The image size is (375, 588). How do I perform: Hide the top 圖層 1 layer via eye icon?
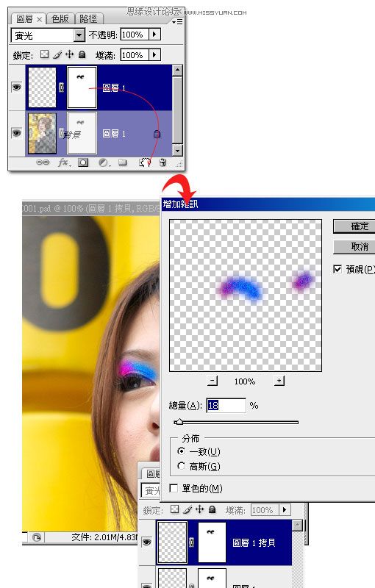[x=16, y=87]
